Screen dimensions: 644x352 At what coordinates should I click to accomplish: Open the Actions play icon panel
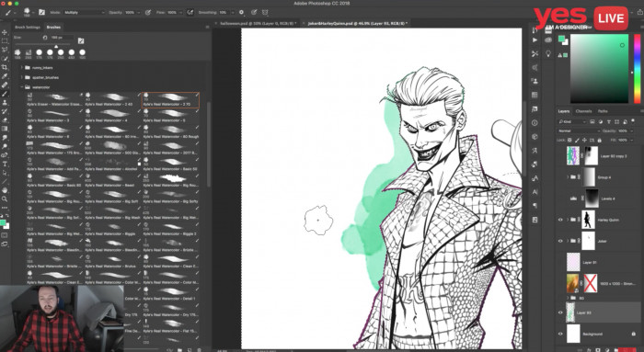[535, 40]
